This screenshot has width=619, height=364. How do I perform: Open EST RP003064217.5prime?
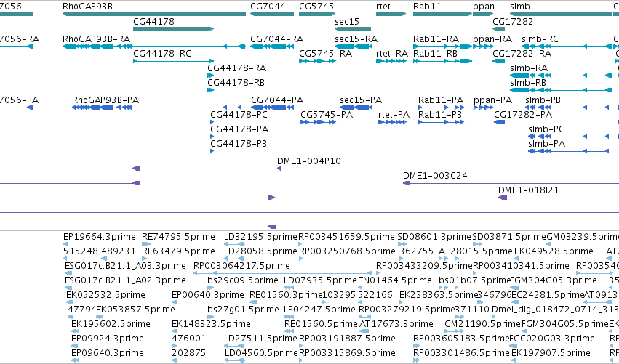241,266
